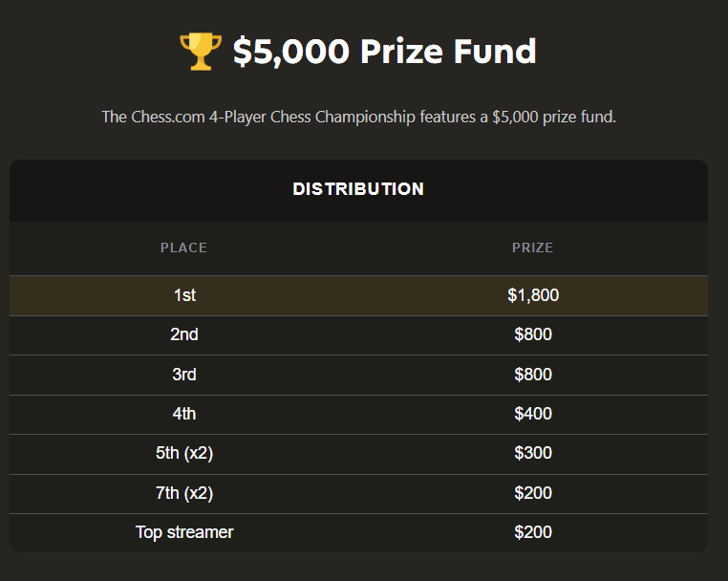This screenshot has height=581, width=728.
Task: Select the 3rd place cell
Action: tap(184, 375)
